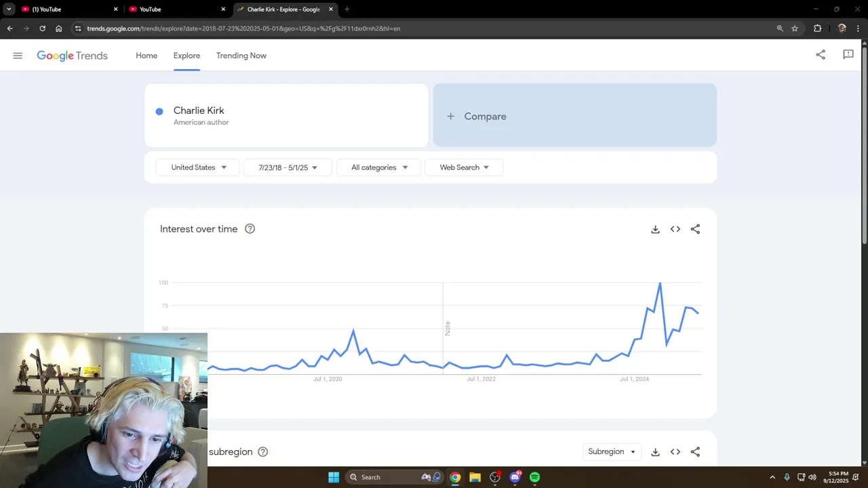This screenshot has height=488, width=868.
Task: Open the Chrome profile avatar
Action: point(842,28)
